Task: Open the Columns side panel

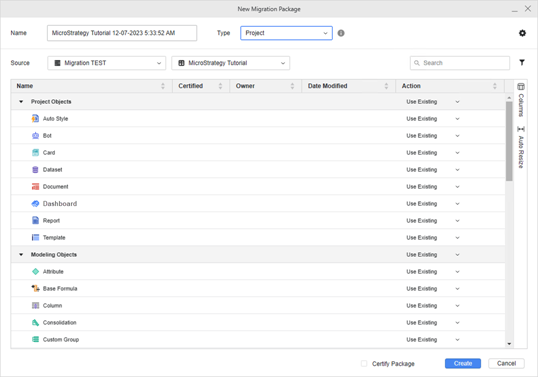Action: (x=521, y=100)
